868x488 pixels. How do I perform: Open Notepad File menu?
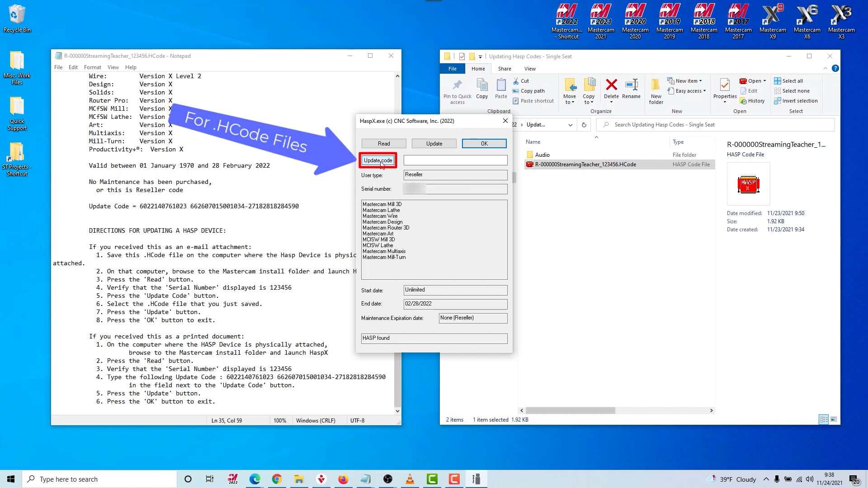58,67
